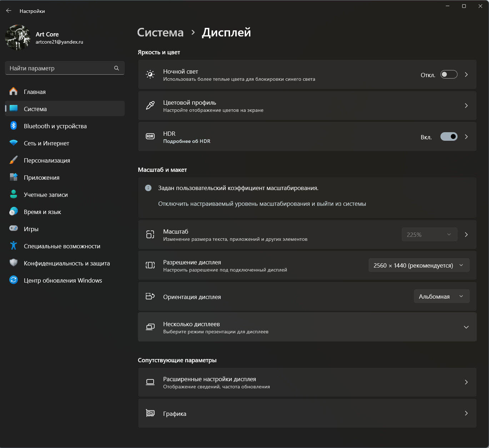
Task: Click the Игры gamepad icon
Action: tap(14, 228)
